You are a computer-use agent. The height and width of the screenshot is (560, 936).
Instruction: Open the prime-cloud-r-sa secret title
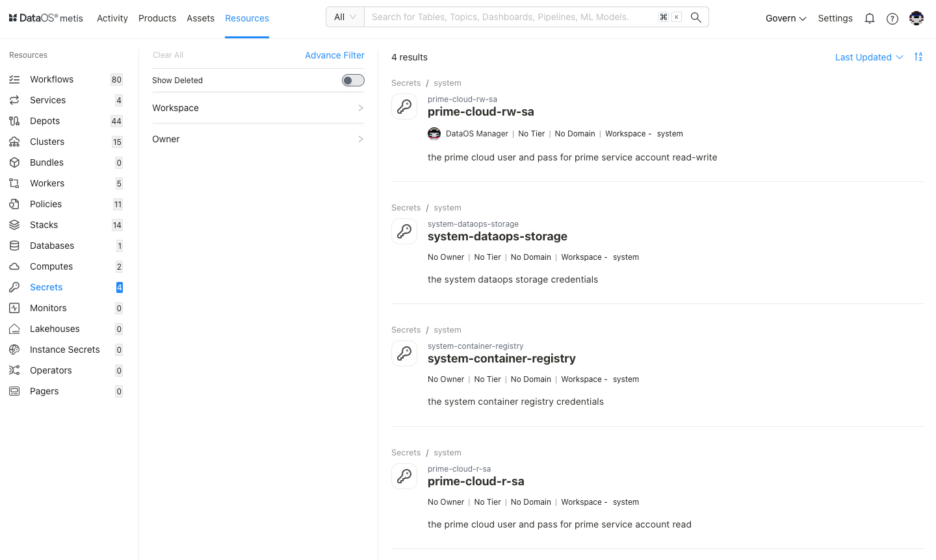click(476, 481)
